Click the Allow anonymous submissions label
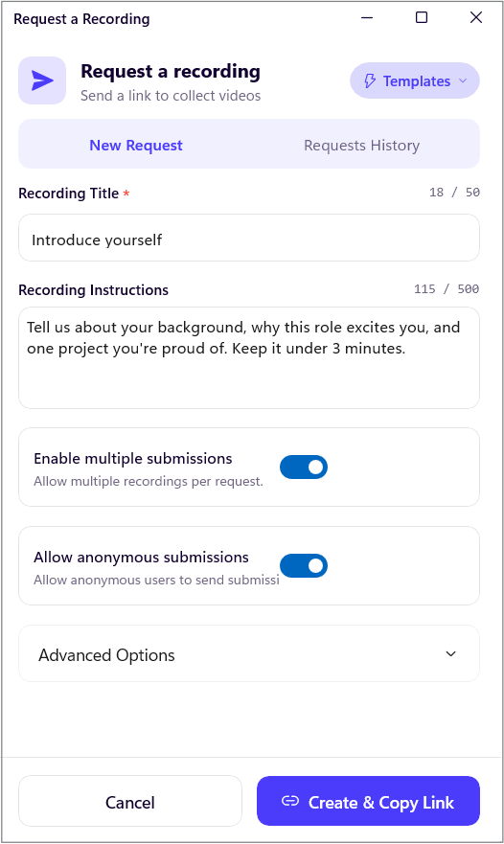Viewport: 504px width, 844px height. (x=141, y=558)
